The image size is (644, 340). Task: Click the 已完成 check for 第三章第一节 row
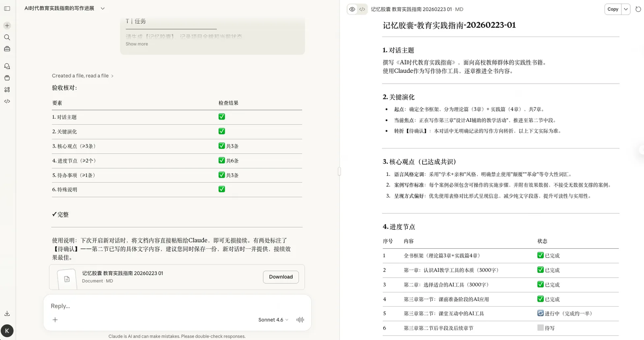(x=541, y=299)
